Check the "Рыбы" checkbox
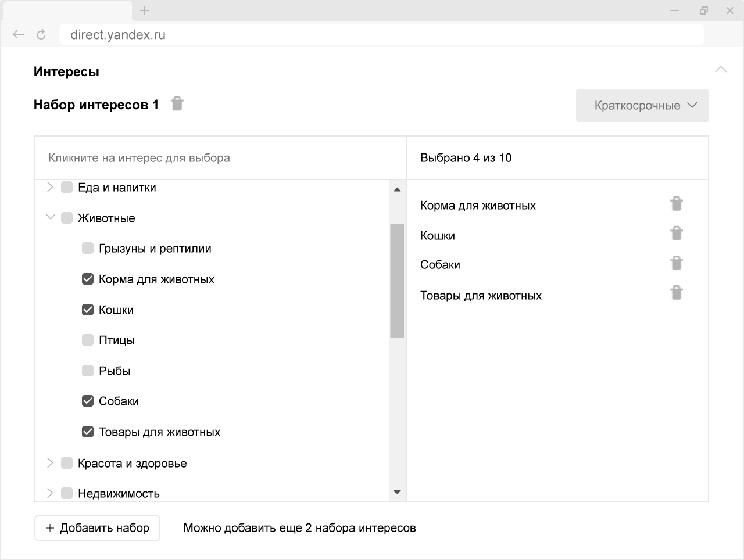The width and height of the screenshot is (744, 560). point(88,371)
